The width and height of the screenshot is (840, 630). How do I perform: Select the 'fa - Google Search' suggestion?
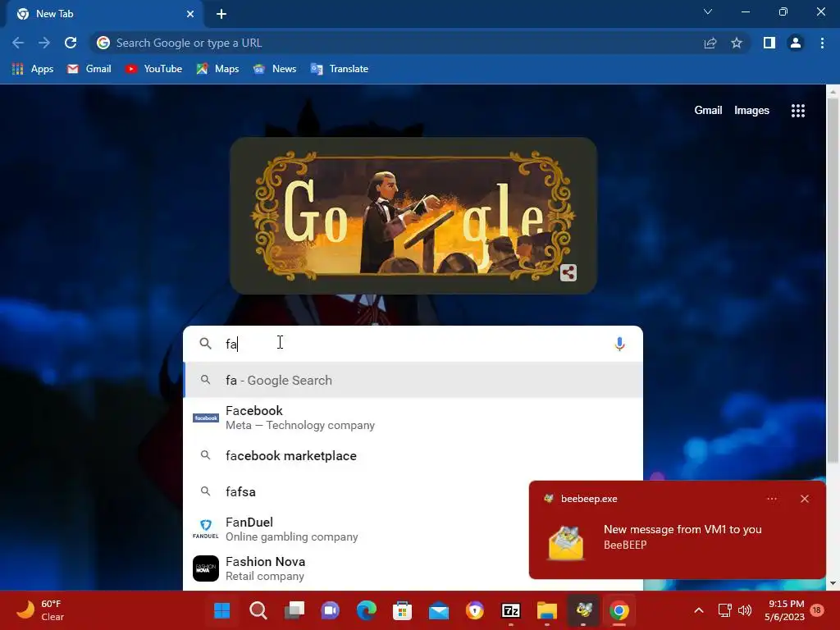point(413,380)
